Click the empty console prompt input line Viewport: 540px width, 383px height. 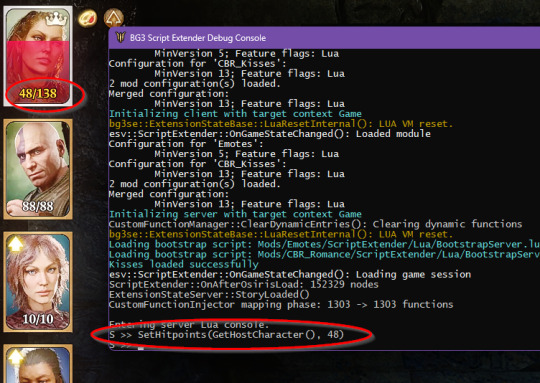pos(126,346)
